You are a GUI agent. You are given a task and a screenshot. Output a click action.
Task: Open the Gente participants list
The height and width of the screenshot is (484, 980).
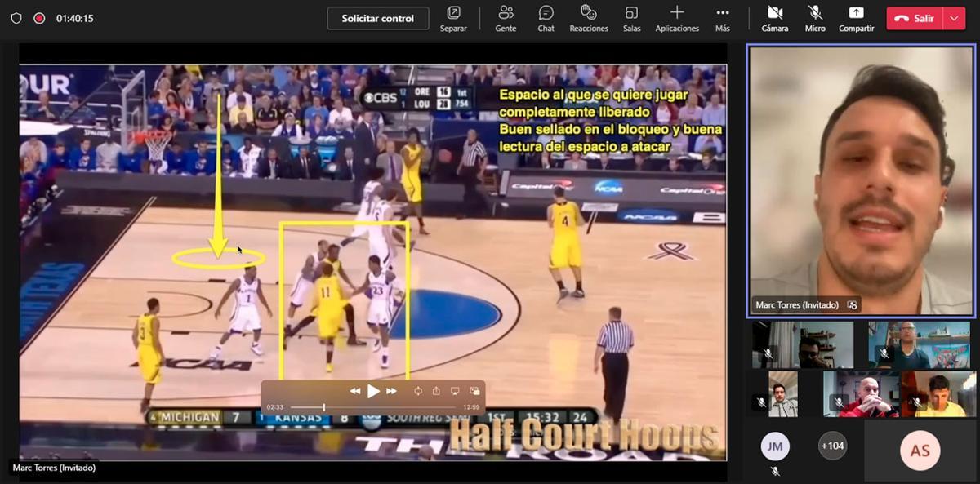[506, 18]
